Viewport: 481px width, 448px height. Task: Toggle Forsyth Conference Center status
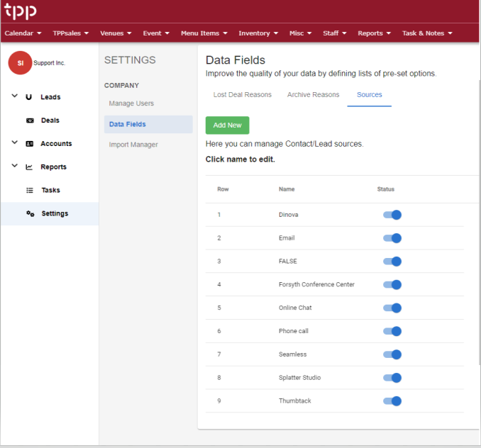pyautogui.click(x=392, y=285)
